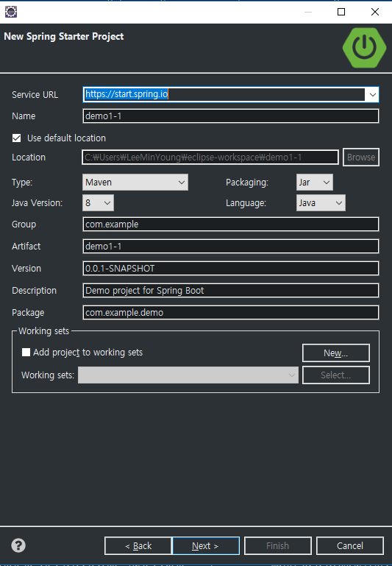Click the Browse button for location

tap(361, 158)
